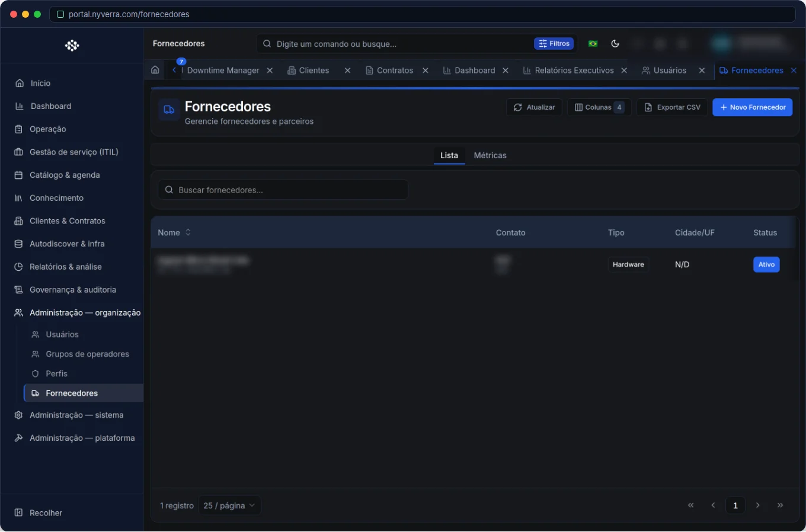Close the Contratos tab

(x=426, y=70)
